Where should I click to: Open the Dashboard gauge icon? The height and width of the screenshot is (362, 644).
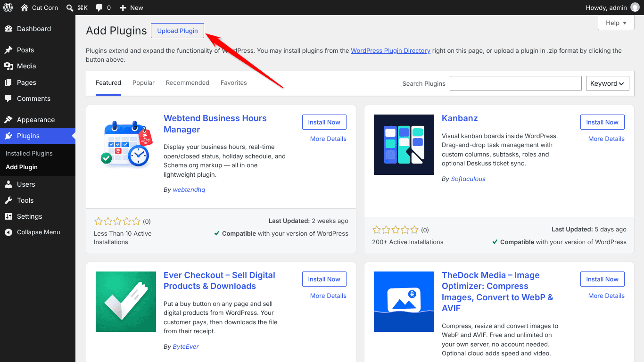pos(8,29)
